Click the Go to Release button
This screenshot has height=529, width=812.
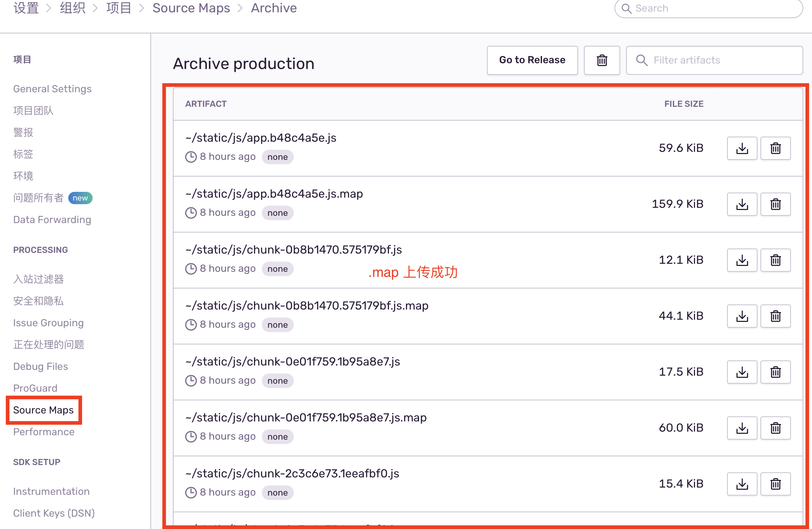click(532, 60)
